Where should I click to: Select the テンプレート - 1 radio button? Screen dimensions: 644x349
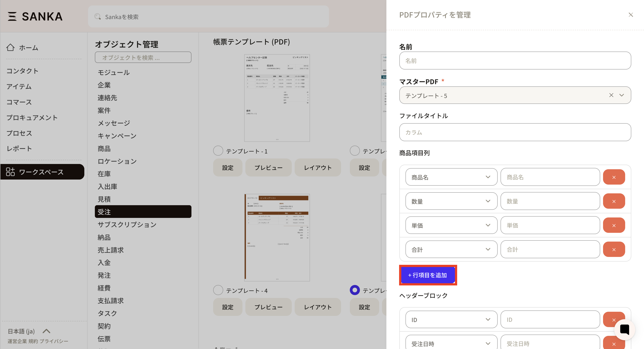tap(218, 151)
